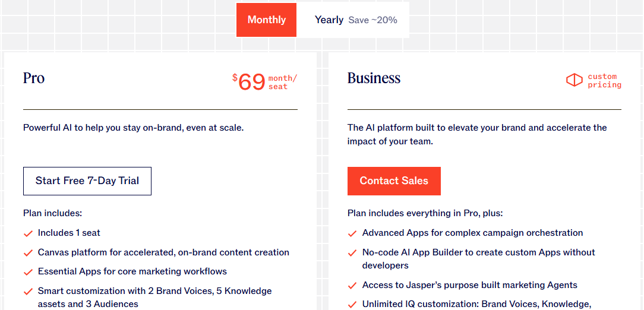Image resolution: width=644 pixels, height=310 pixels.
Task: Select the Save ~20% yearly label
Action: 372,20
